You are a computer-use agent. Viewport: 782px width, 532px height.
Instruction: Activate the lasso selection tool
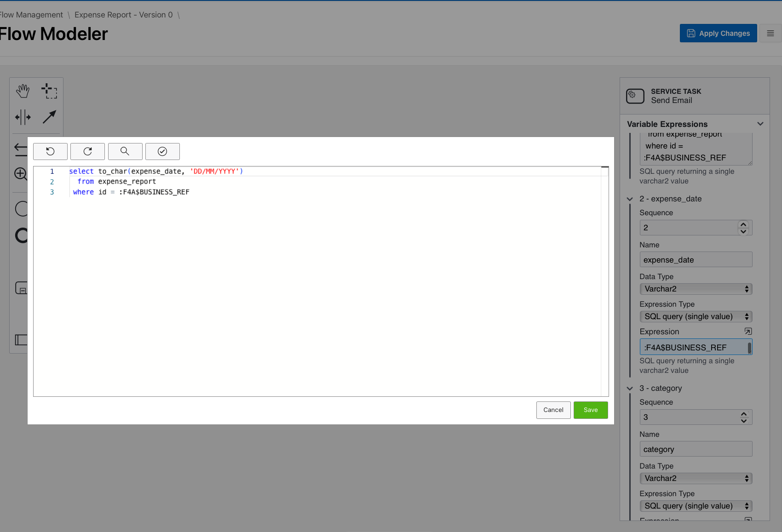coord(50,91)
